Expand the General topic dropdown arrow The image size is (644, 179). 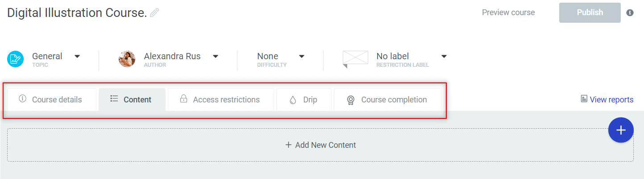pyautogui.click(x=77, y=56)
